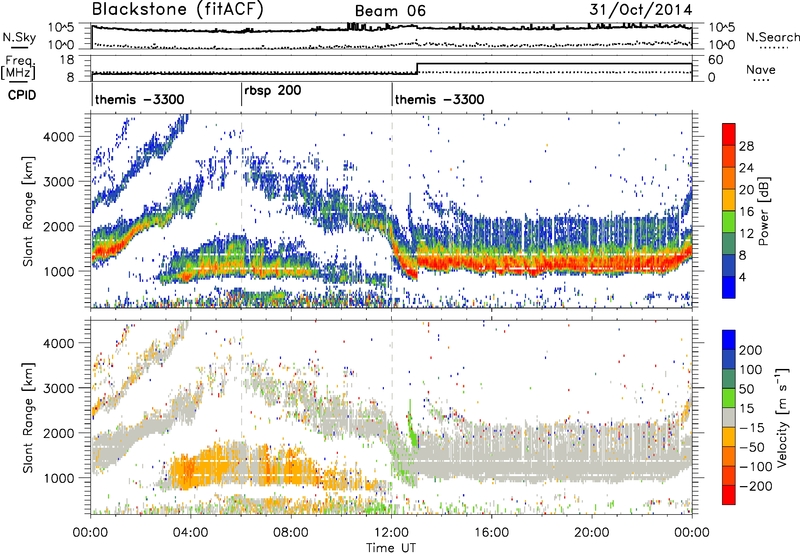Image resolution: width=800 pixels, height=554 pixels.
Task: Click the '-200' Velocity colorbar label
Action: tap(755, 486)
